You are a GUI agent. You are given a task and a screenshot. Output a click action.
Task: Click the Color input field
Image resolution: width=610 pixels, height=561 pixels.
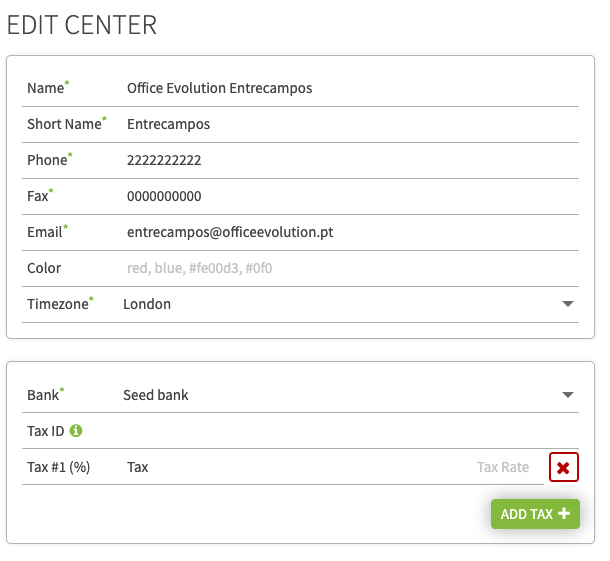(x=352, y=268)
